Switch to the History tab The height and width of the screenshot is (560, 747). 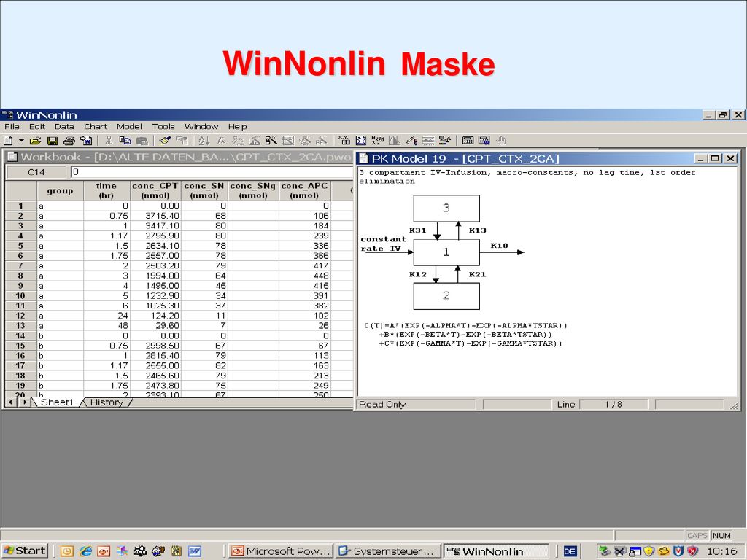(x=107, y=402)
